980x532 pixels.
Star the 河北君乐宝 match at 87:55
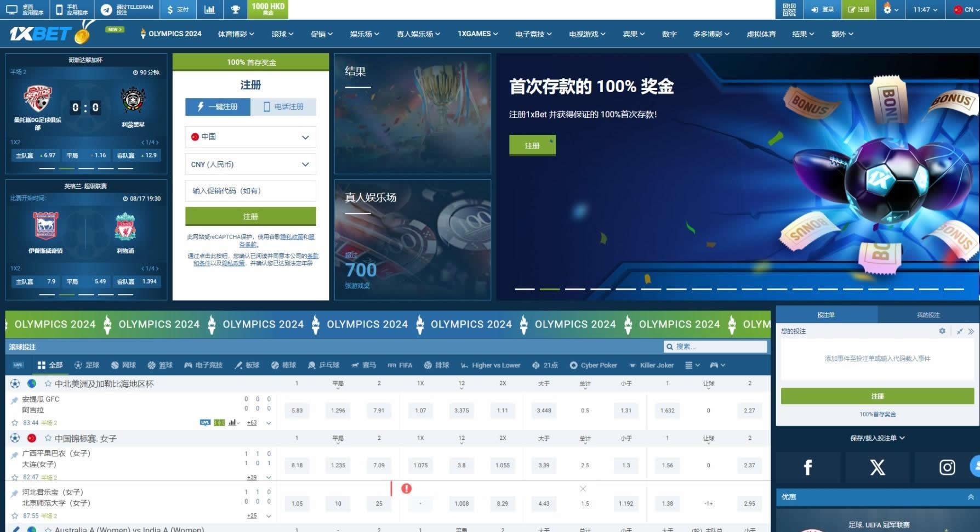(15, 516)
